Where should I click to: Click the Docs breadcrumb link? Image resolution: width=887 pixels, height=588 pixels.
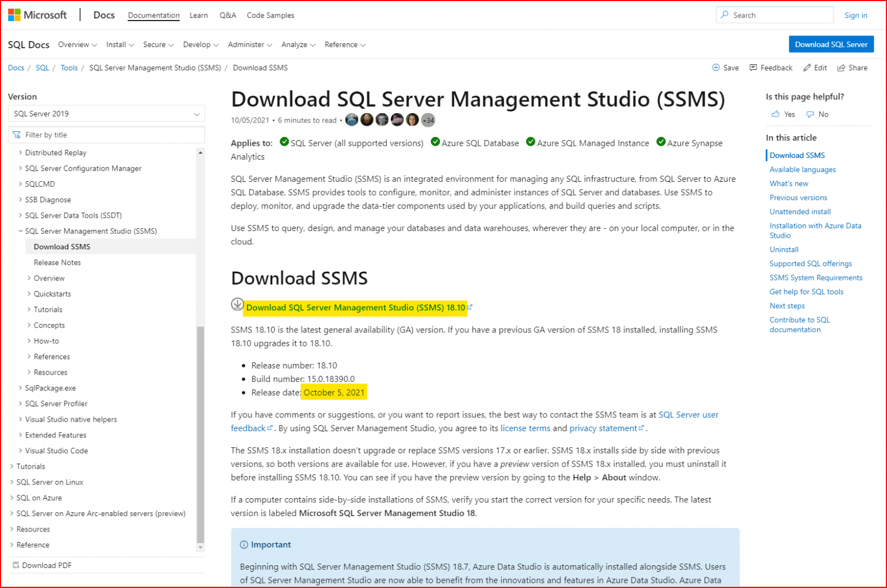point(16,68)
